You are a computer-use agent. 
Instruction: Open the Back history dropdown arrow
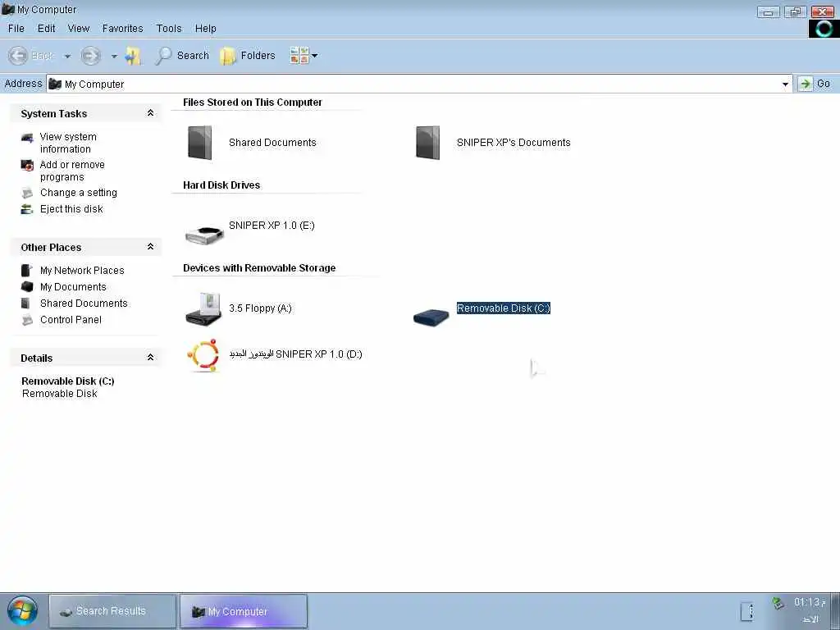click(67, 56)
